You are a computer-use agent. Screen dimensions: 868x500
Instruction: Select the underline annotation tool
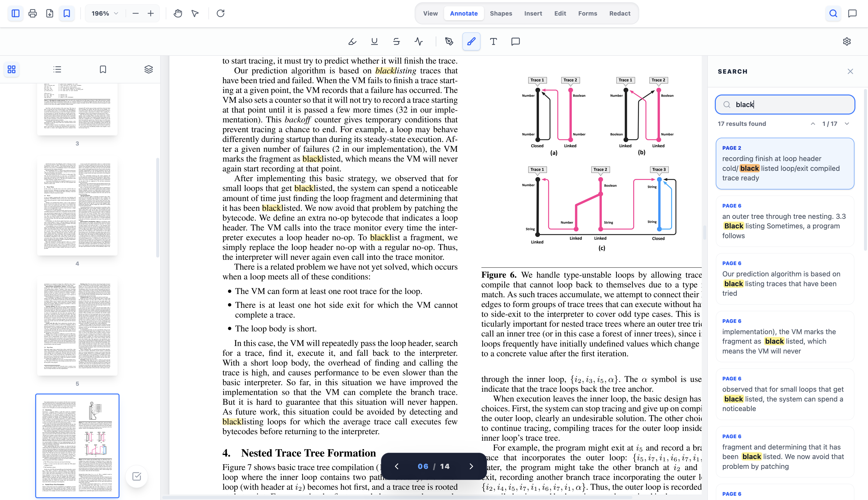[374, 41]
